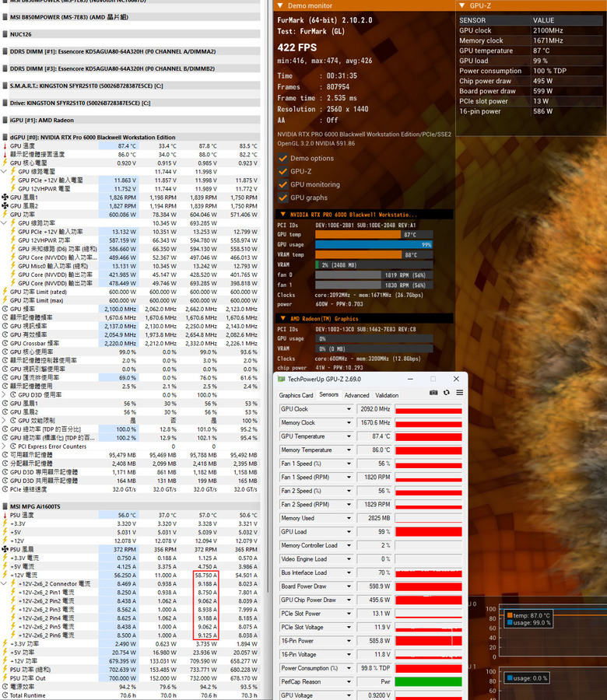Collapse NVIDIA RTX PRO 6000 monitoring section
The image size is (607, 700).
[x=282, y=215]
